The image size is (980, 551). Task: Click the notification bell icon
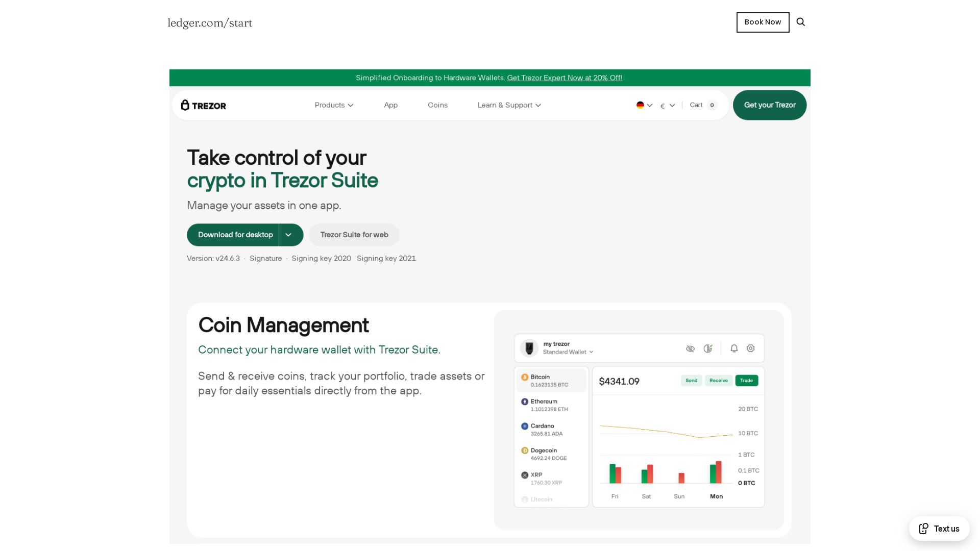tap(734, 348)
